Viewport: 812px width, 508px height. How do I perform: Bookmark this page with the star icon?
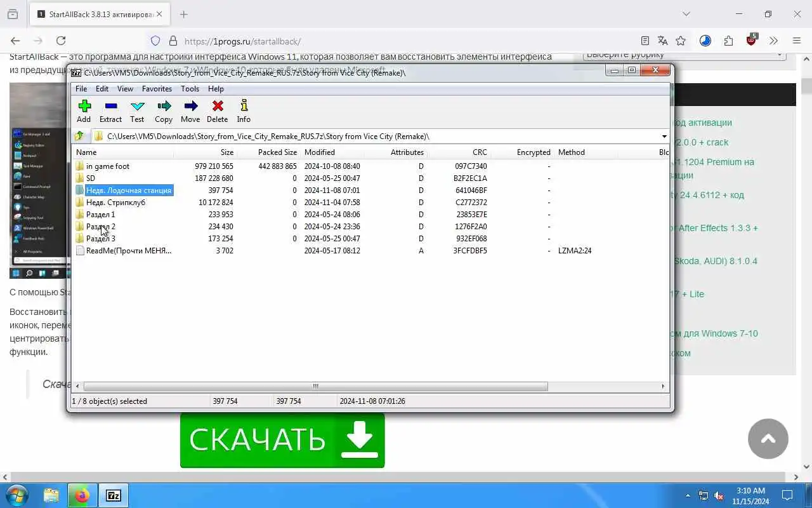[681, 41]
